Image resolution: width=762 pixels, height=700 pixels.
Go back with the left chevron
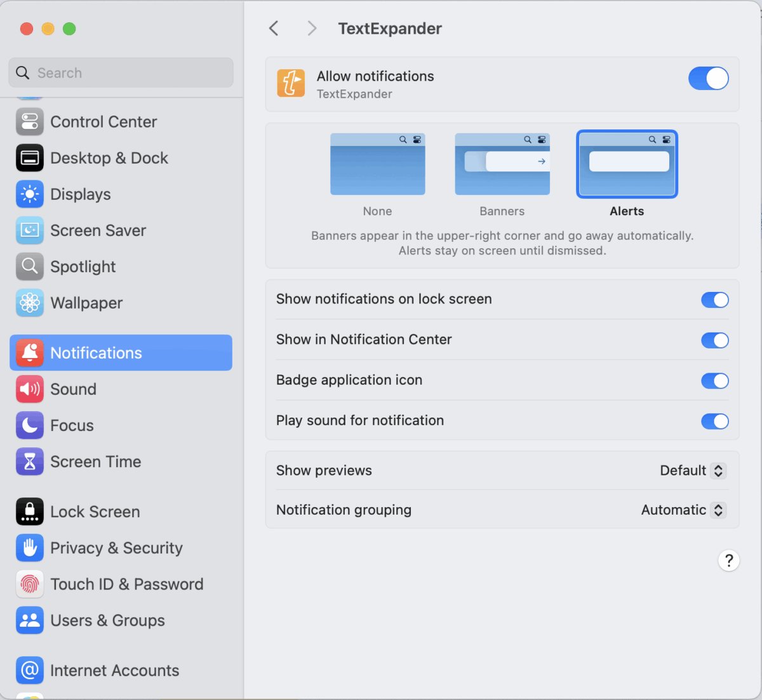tap(274, 29)
